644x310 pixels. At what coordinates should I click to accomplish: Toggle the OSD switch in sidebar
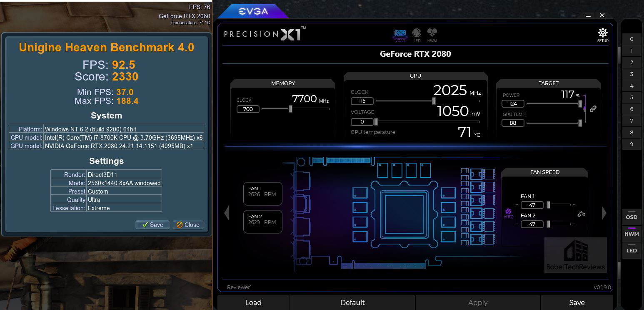(x=632, y=216)
